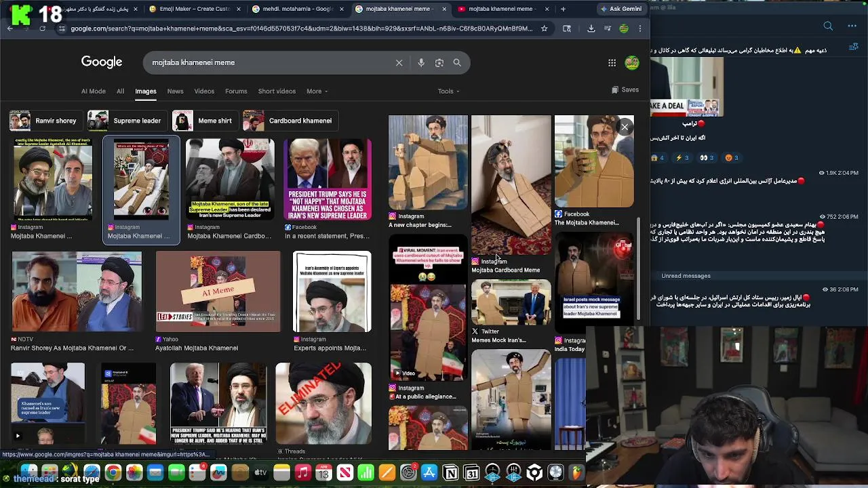868x488 pixels.
Task: Open a new browser tab
Action: tap(563, 9)
